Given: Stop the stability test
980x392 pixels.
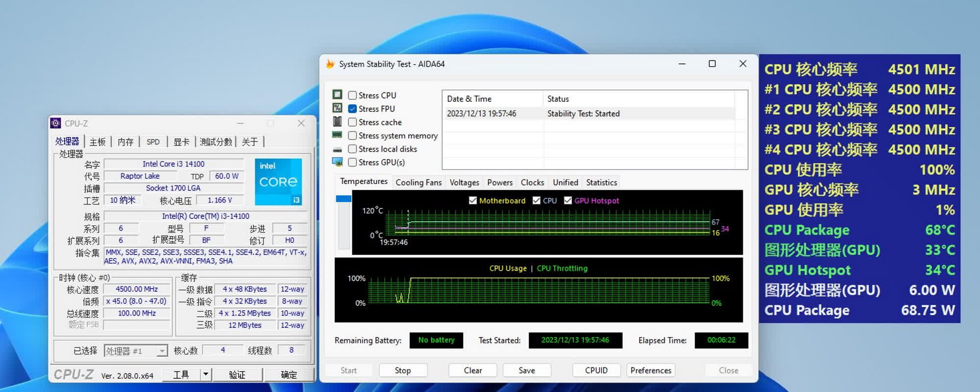Looking at the screenshot, I should [x=403, y=370].
